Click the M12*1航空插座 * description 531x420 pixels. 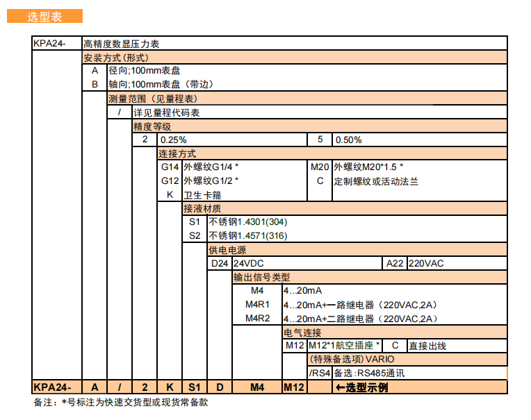point(344,346)
